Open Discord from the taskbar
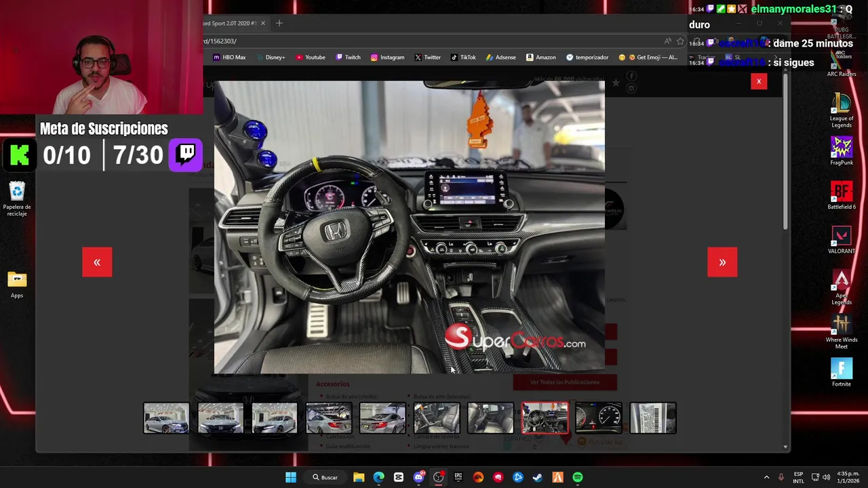The width and height of the screenshot is (868, 488). click(x=418, y=477)
